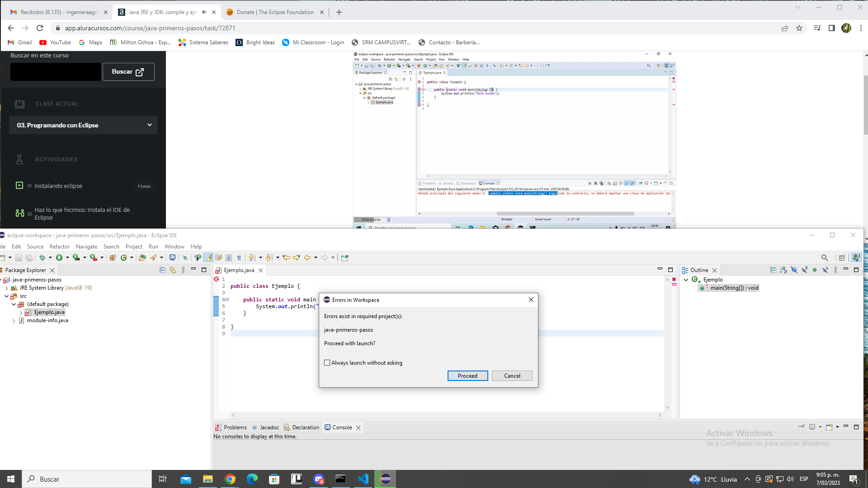Image resolution: width=868 pixels, height=488 pixels.
Task: Select Ejemplo.java file in Package Explorer
Action: click(49, 312)
